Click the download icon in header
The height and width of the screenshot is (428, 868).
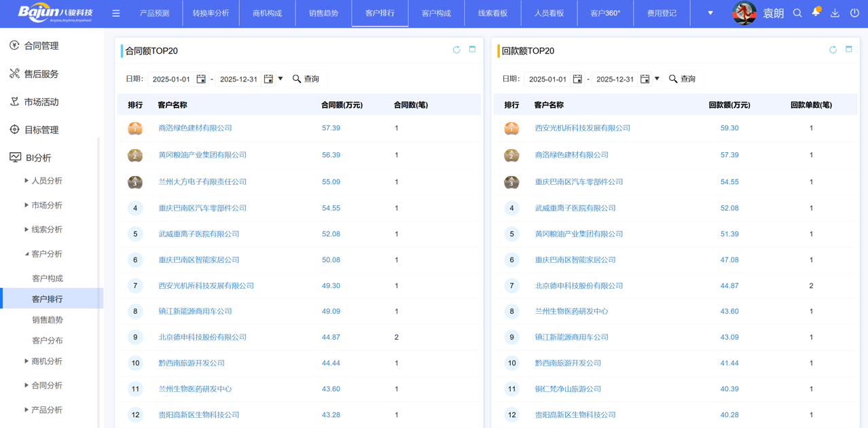(835, 14)
